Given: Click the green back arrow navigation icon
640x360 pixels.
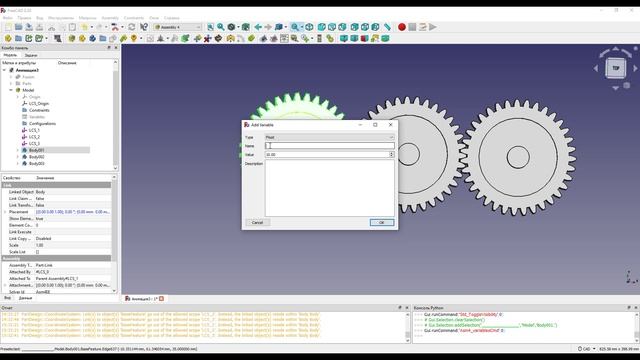Looking at the screenshot, I should 258,27.
